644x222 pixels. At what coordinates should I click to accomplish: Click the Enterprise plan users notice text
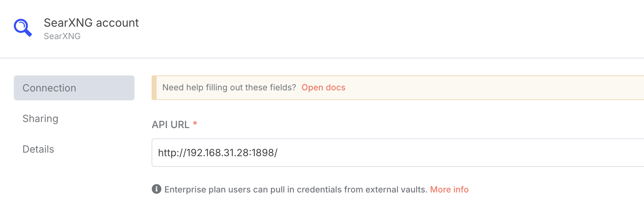[x=249, y=189]
